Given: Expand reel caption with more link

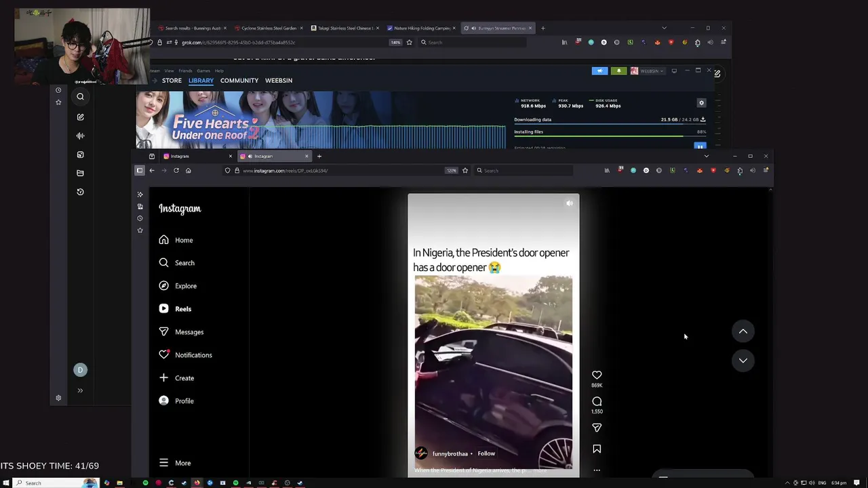Looking at the screenshot, I should click(540, 470).
